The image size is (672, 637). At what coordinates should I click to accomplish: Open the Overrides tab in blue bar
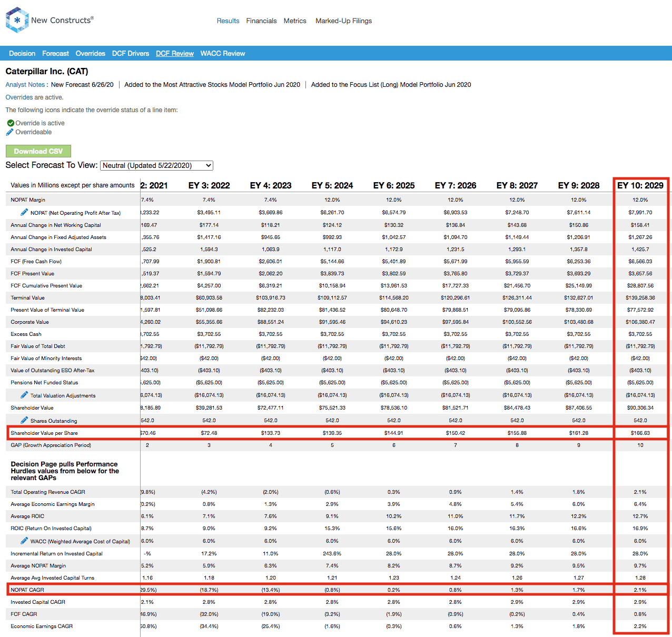pyautogui.click(x=91, y=54)
